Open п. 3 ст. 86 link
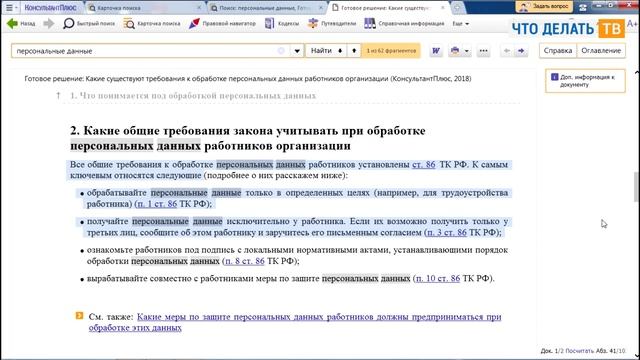Viewport: 640px width, 360px height. click(447, 232)
